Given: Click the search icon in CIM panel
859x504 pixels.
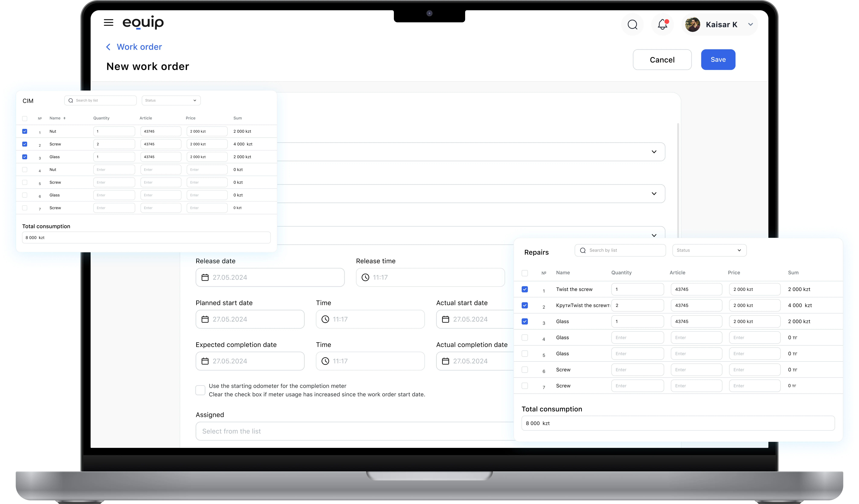Looking at the screenshot, I should [x=71, y=100].
